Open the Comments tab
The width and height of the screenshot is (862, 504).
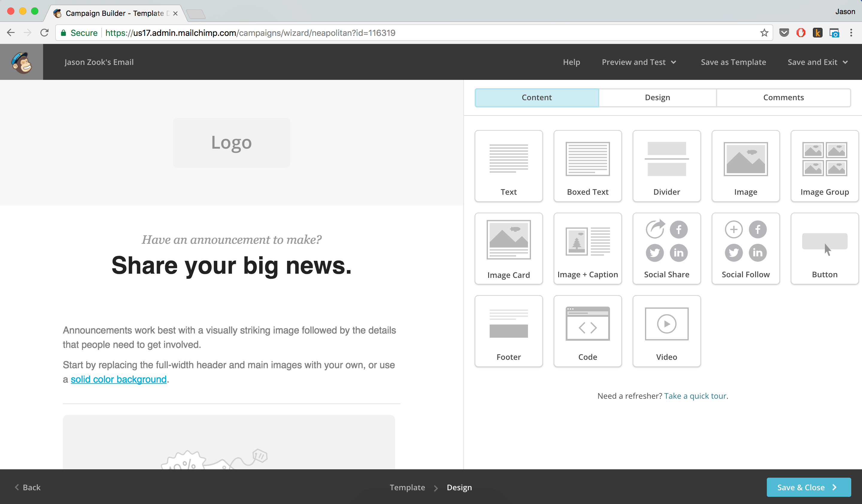pos(784,98)
